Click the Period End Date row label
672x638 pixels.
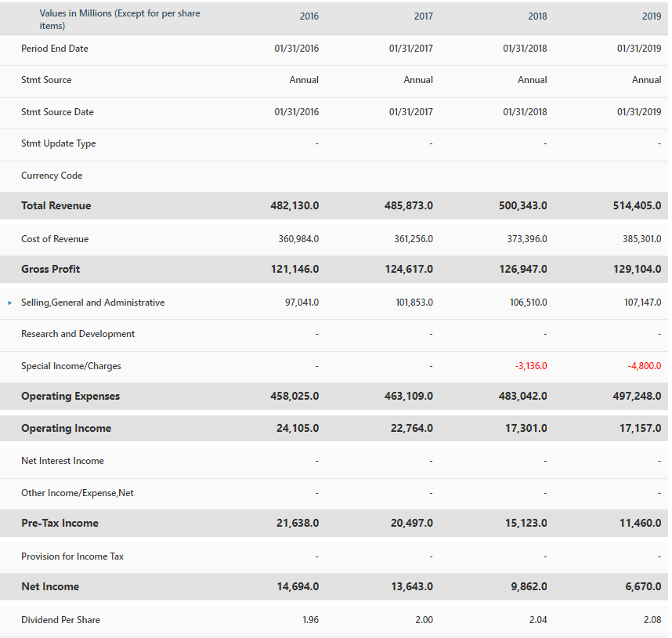[54, 48]
